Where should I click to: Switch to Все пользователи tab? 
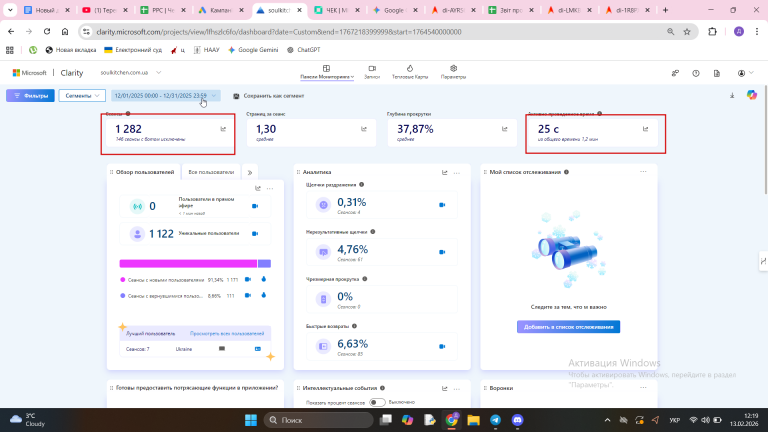tap(211, 172)
